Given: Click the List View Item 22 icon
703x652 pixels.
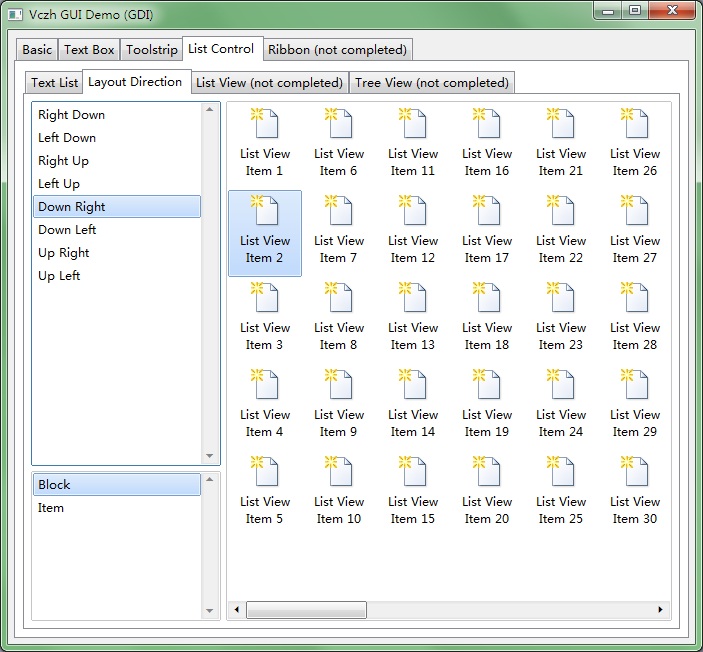Looking at the screenshot, I should (560, 210).
